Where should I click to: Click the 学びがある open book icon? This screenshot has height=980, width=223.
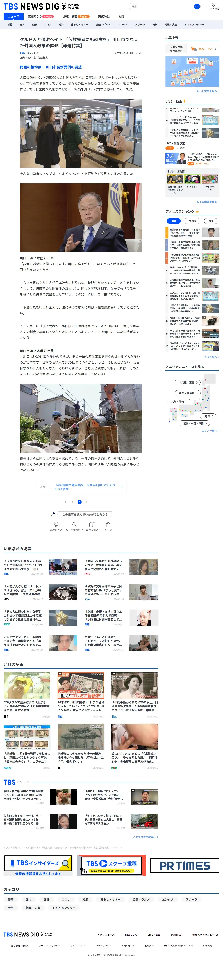tap(92, 525)
